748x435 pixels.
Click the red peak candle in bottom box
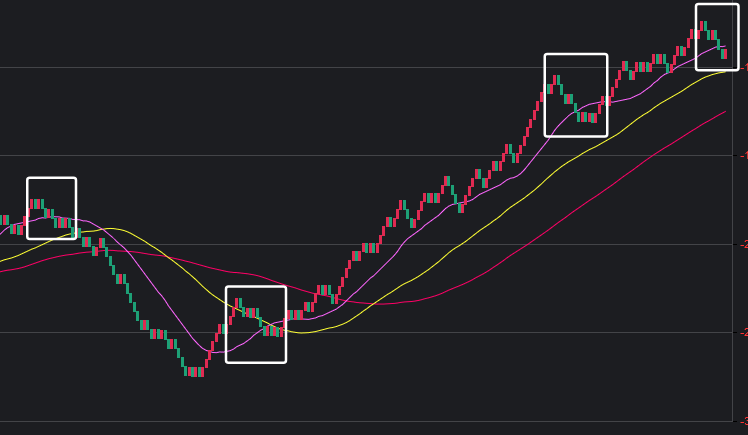[237, 302]
